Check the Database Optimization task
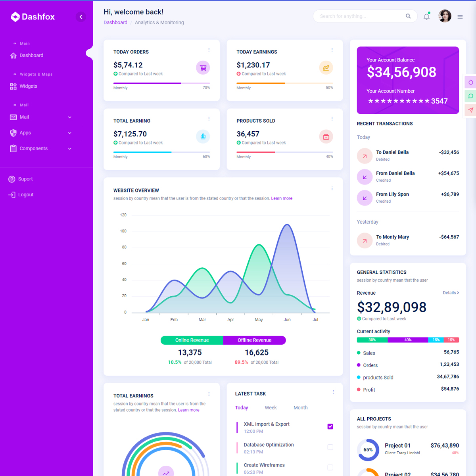This screenshot has height=476, width=476. click(330, 447)
